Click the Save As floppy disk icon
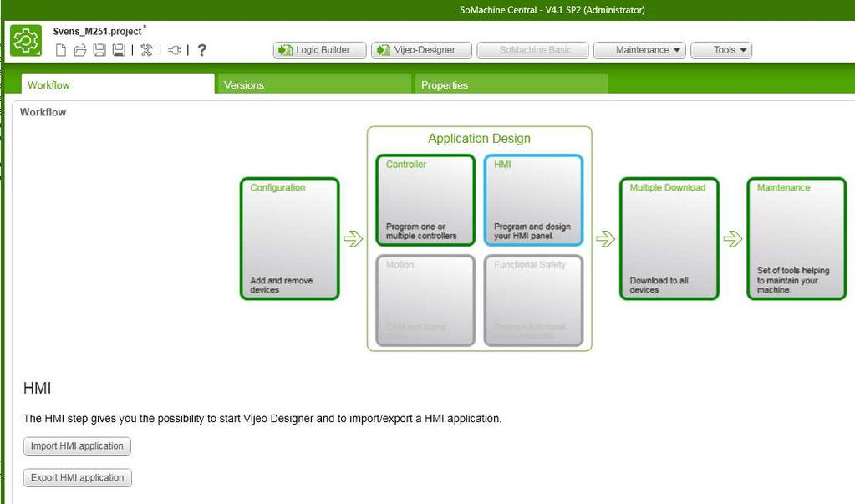Image resolution: width=855 pixels, height=504 pixels. pos(119,50)
